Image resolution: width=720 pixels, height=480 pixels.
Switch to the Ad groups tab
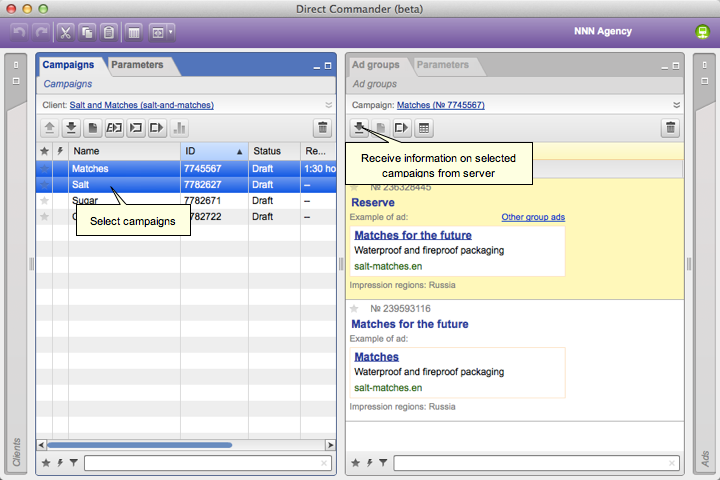pos(376,65)
